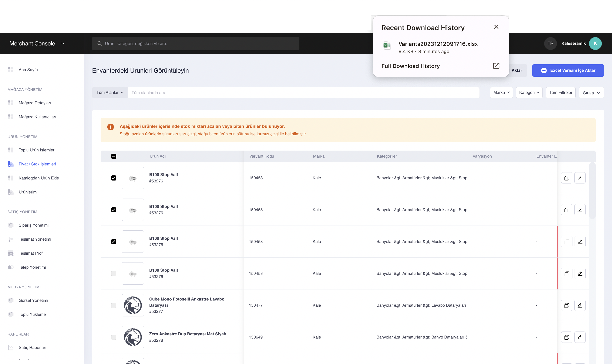This screenshot has height=364, width=612.
Task: Check the Cube Mono Fotoselli Ankastre row checkbox
Action: click(x=114, y=305)
